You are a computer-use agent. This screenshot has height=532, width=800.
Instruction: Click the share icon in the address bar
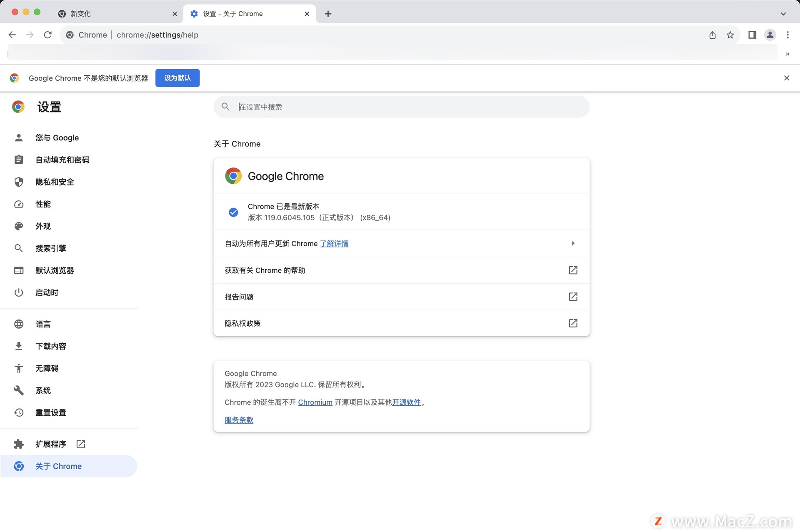tap(712, 35)
